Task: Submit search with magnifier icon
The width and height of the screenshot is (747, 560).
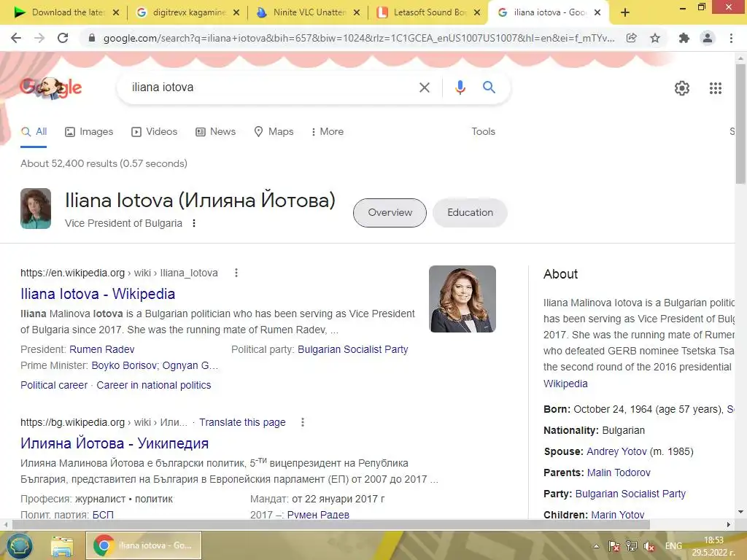Action: click(x=489, y=87)
